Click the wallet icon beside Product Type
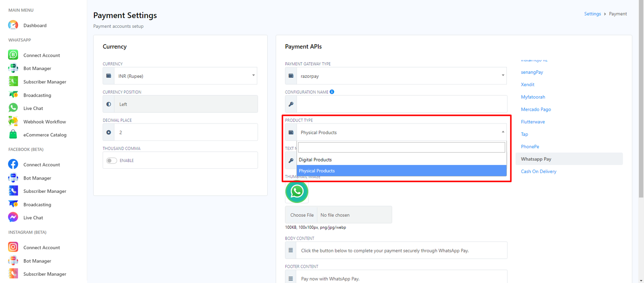The image size is (644, 283). pyautogui.click(x=291, y=132)
